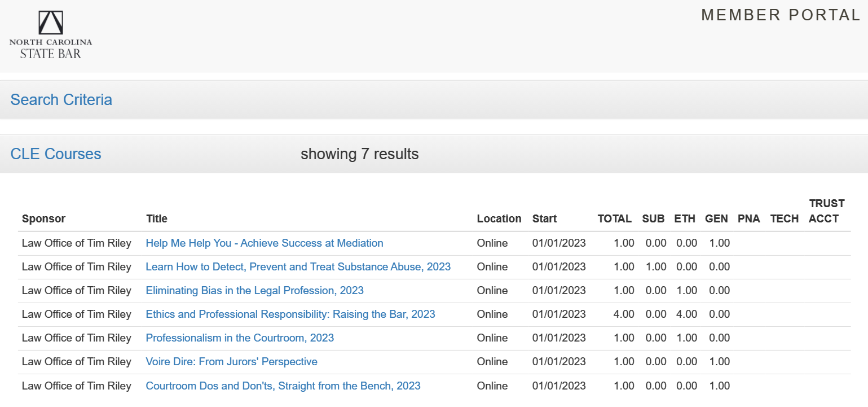
Task: Click start date in Courtroom Dos and Don'ts row
Action: [x=559, y=386]
